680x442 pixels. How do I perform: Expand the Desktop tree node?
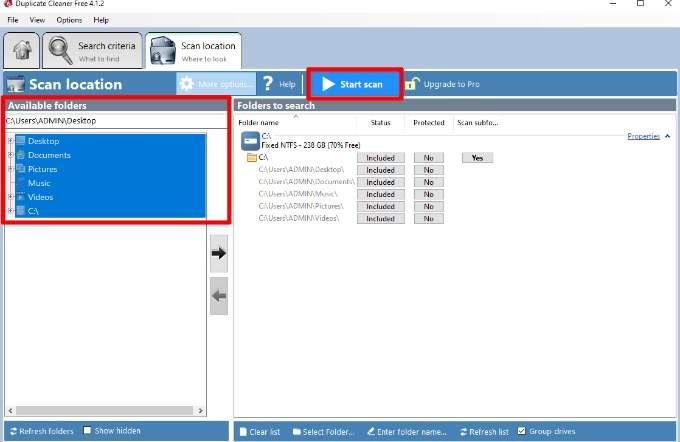click(10, 141)
